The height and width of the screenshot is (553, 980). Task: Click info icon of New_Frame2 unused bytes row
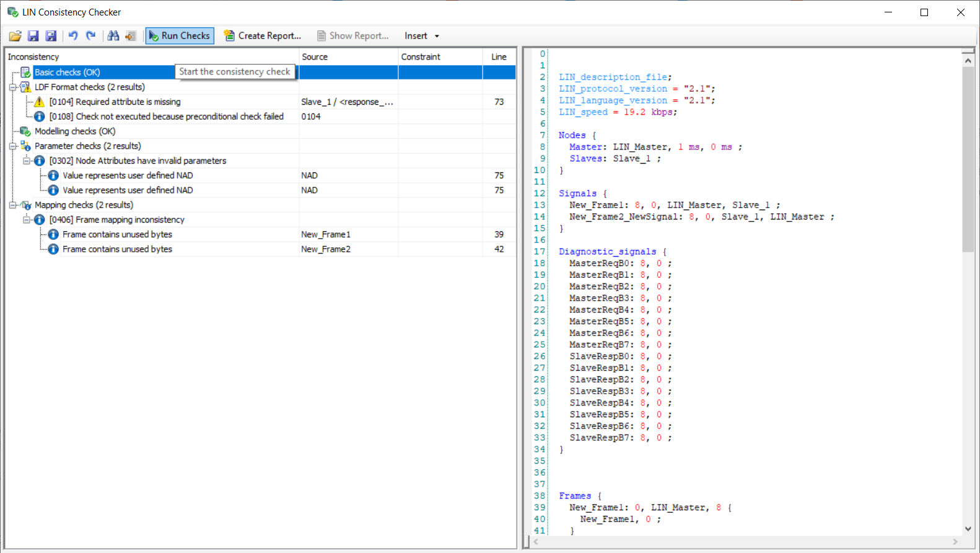tap(53, 249)
